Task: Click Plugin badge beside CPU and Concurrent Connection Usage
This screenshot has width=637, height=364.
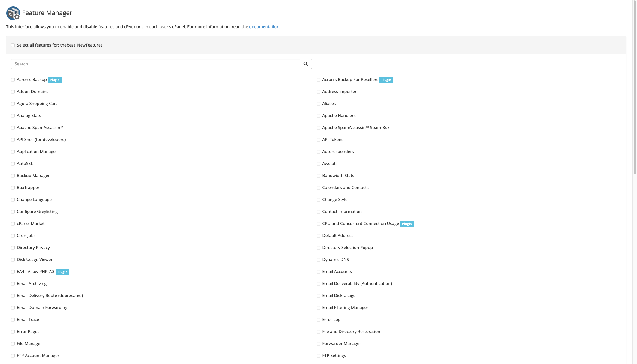Action: (407, 224)
